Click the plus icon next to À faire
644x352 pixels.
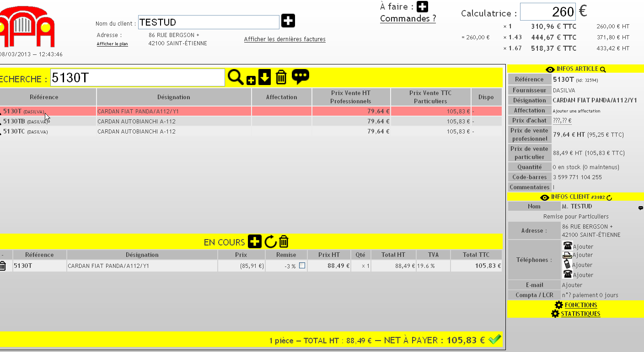click(423, 7)
